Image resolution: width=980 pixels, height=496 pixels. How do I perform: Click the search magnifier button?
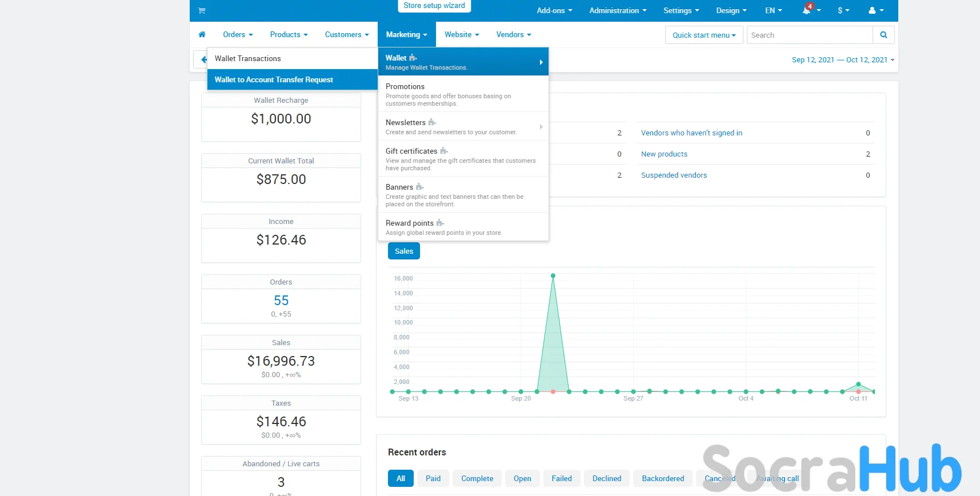(x=883, y=35)
